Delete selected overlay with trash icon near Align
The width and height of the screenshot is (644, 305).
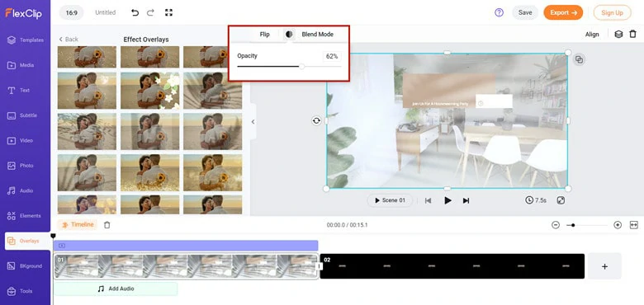[x=633, y=35]
